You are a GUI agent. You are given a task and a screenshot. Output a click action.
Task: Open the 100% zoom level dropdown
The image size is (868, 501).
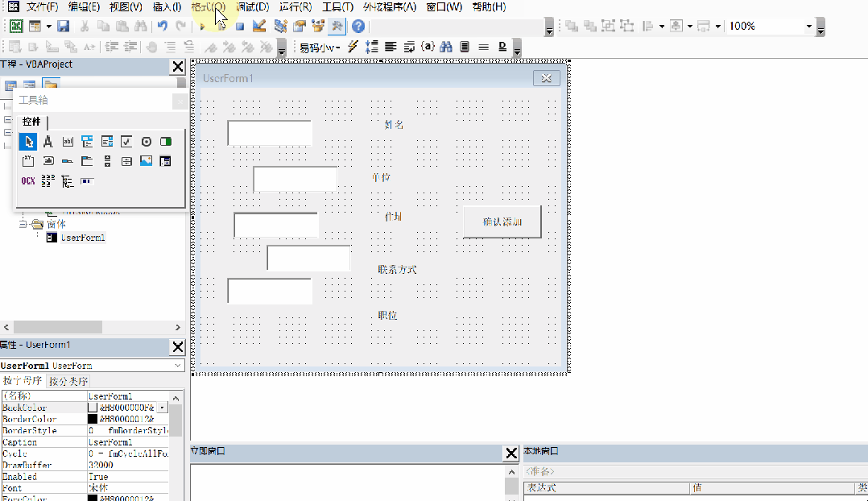pos(809,26)
